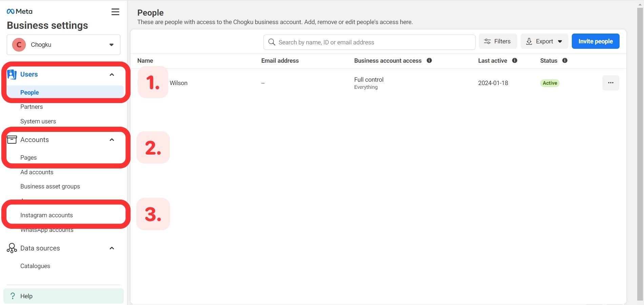Open Catalogues in sidebar
644x305 pixels.
click(35, 266)
